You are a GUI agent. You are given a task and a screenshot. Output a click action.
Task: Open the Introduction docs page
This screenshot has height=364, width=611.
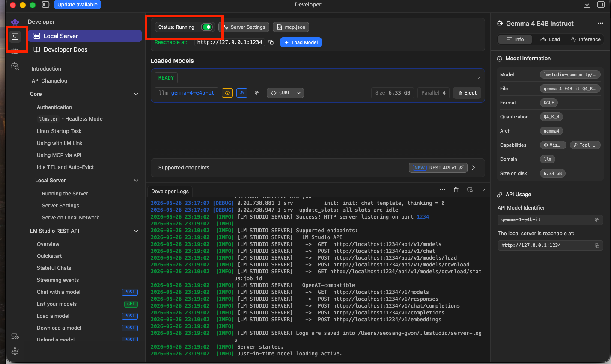[x=46, y=69]
